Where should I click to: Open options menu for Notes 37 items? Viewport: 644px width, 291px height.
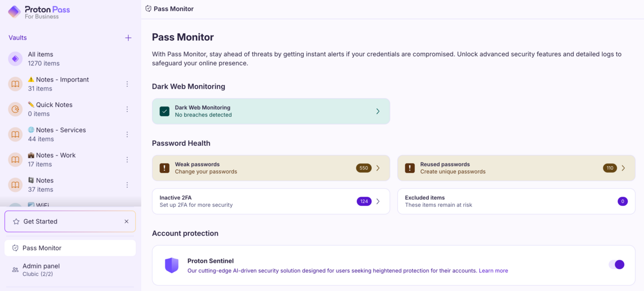(127, 185)
